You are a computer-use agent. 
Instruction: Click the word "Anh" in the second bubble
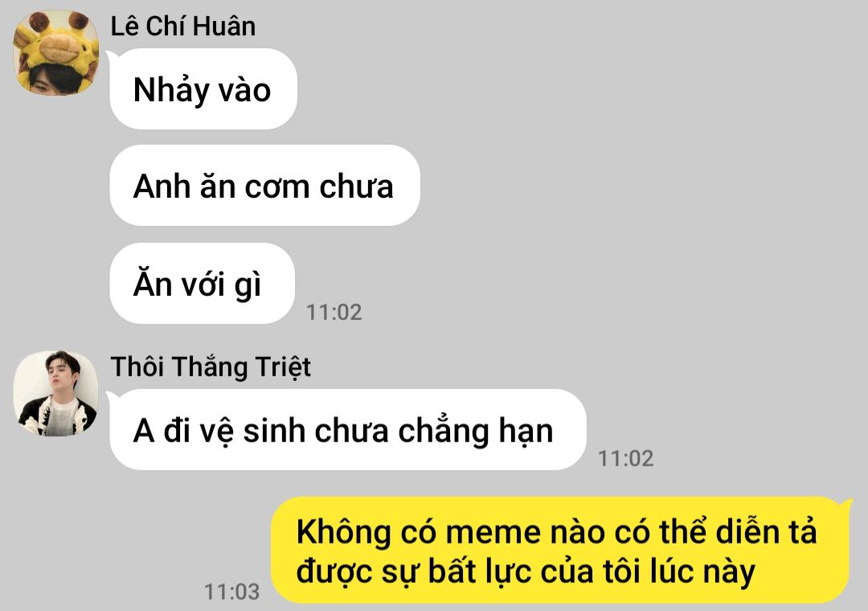pos(162,187)
